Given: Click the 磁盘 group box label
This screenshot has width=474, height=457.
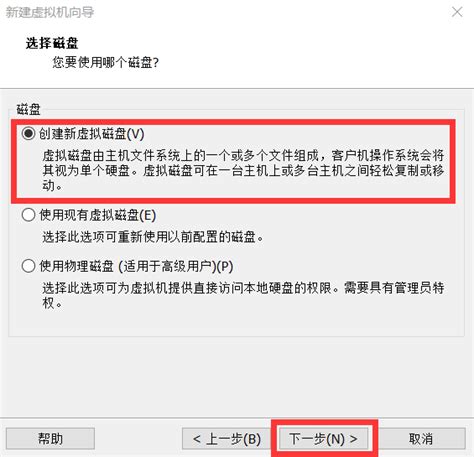Looking at the screenshot, I should 28,109.
